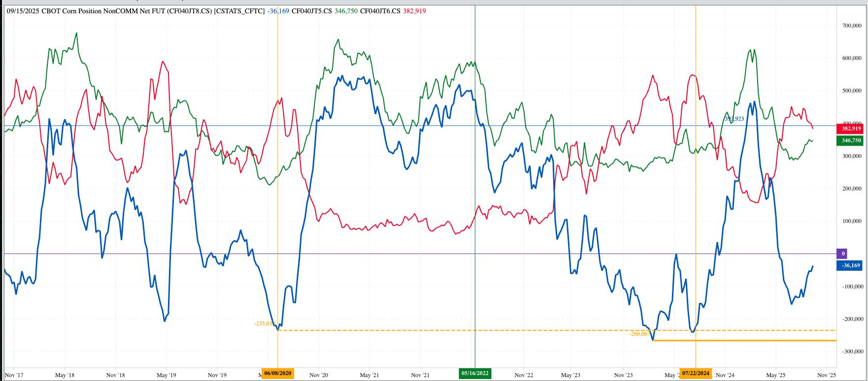Click the Nov '25 x-axis label
Screen dimensions: 868x381
click(827, 375)
